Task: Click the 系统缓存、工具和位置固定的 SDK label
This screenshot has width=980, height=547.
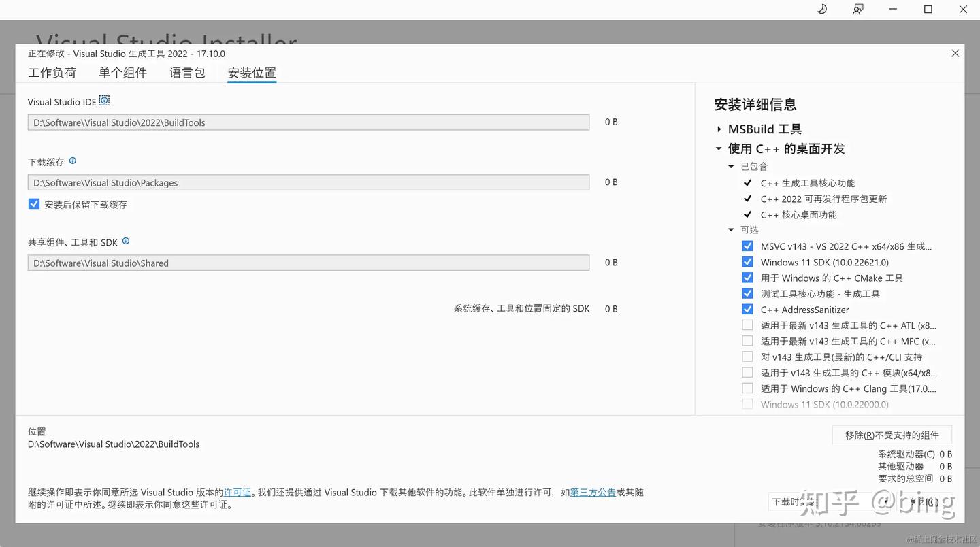Action: (522, 309)
